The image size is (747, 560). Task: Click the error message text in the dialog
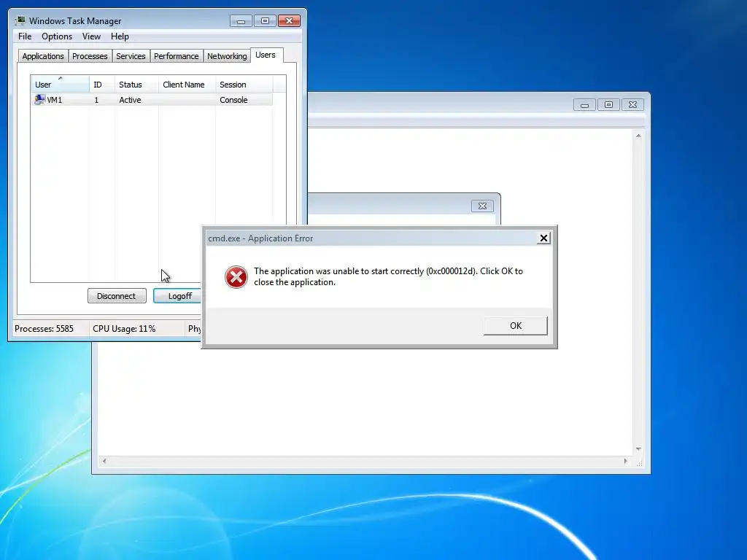coord(388,276)
